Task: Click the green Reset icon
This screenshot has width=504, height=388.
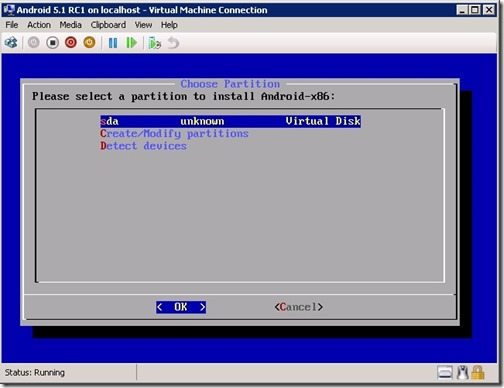Action: tap(131, 43)
